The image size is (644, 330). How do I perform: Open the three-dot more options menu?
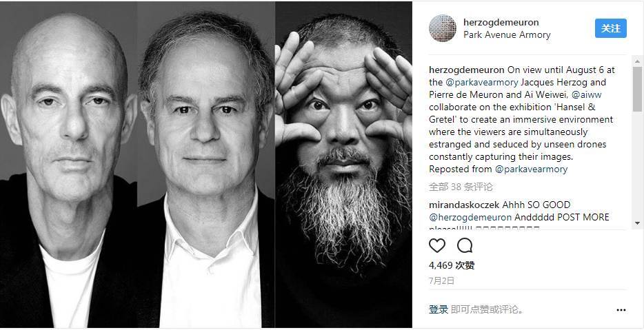621,310
